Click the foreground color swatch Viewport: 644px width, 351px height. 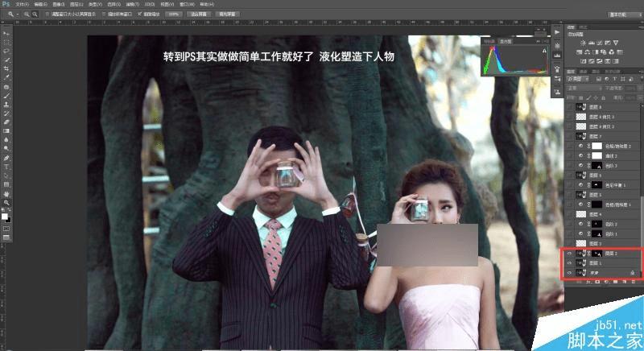5,217
